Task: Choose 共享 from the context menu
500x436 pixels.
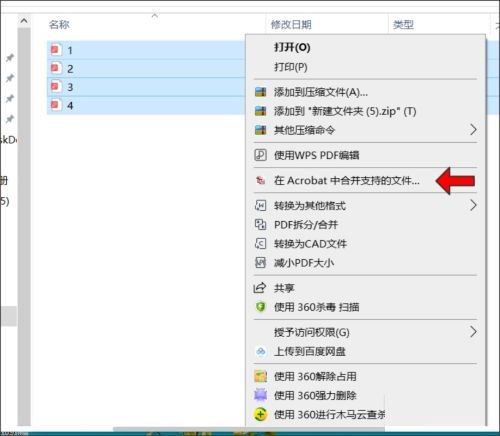Action: (x=366, y=288)
